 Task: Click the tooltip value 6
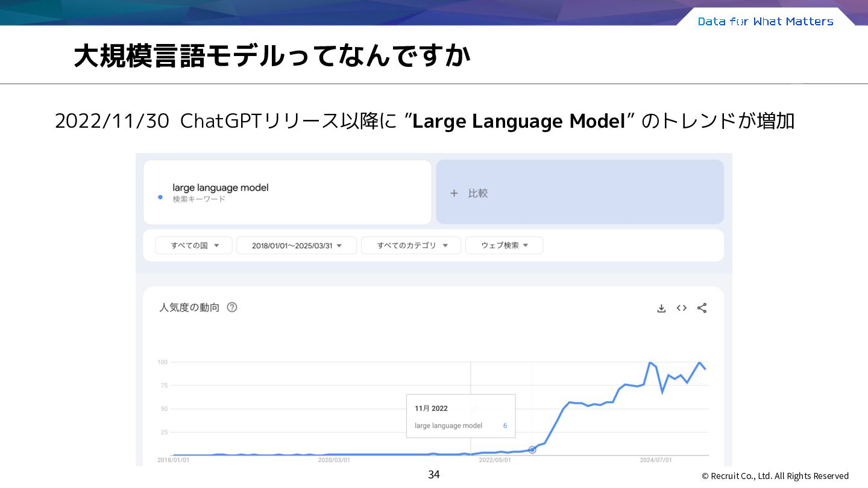point(505,426)
